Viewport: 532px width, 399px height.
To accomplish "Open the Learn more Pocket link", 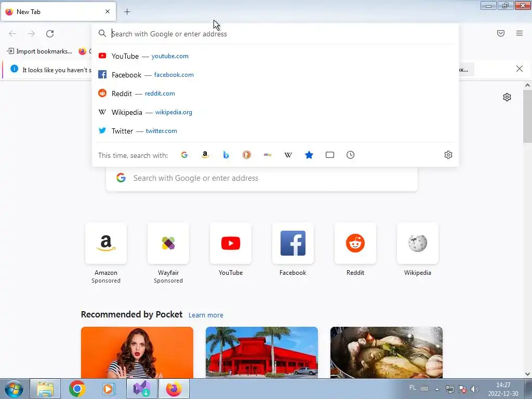I will click(x=206, y=315).
